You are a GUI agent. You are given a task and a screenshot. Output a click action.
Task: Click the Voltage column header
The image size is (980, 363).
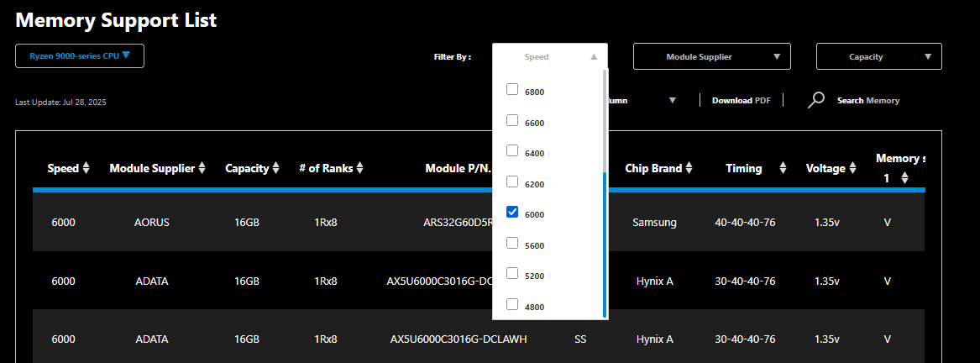pos(825,168)
